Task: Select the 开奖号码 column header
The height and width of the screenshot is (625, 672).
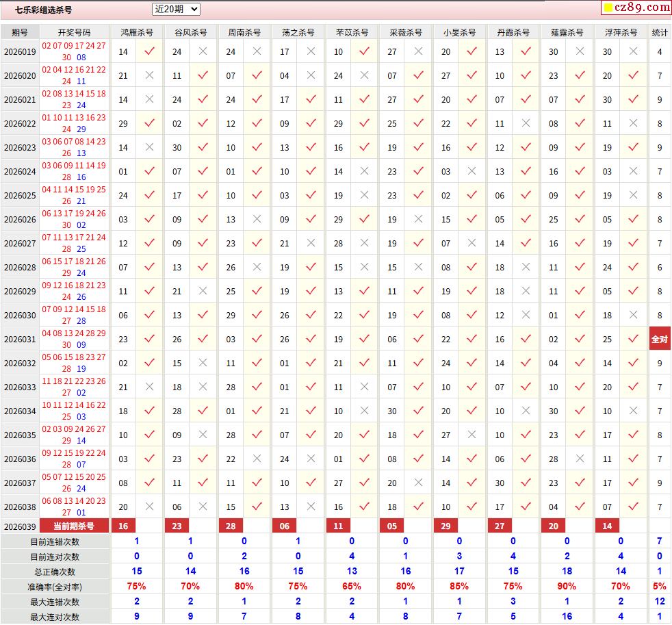Action: click(x=74, y=32)
